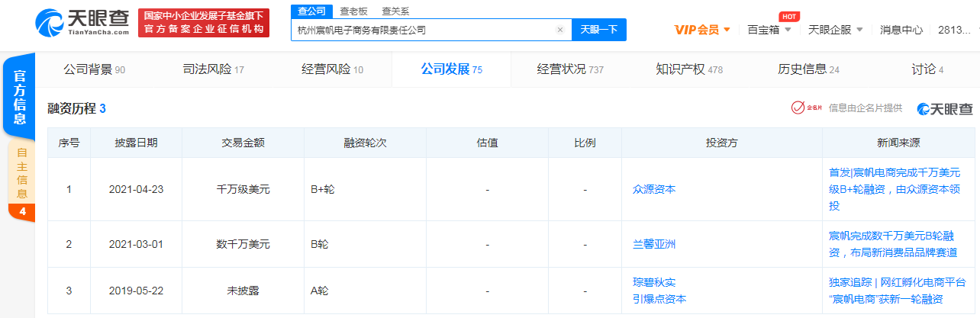Click the HOT badge above 百宝箱
Viewport: 980px width, 318px height.
pos(789,16)
